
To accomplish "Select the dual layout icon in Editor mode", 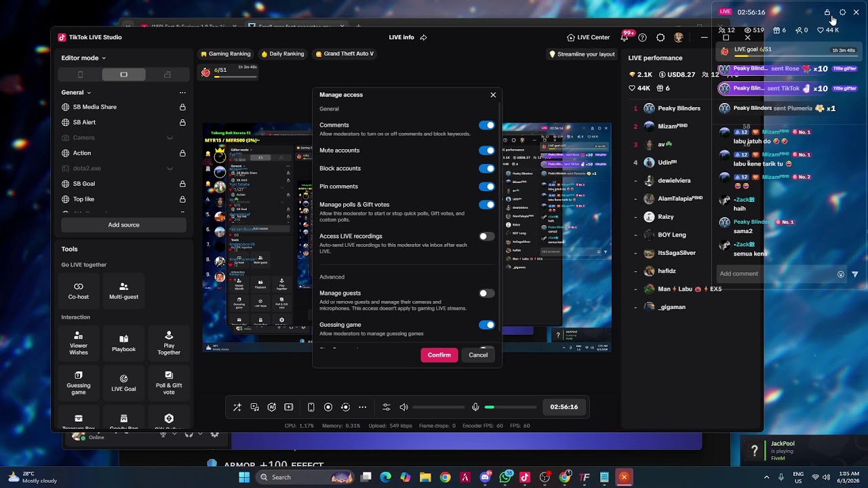I will [167, 75].
